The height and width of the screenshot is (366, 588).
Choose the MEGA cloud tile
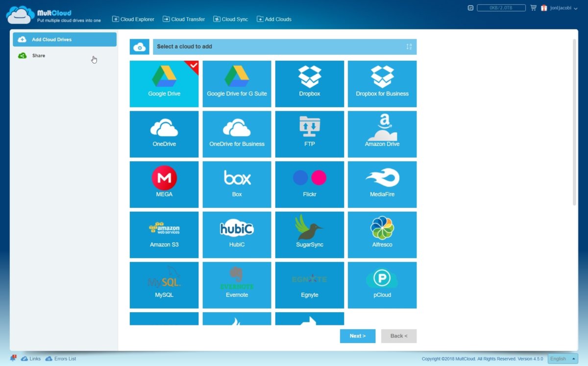click(164, 185)
